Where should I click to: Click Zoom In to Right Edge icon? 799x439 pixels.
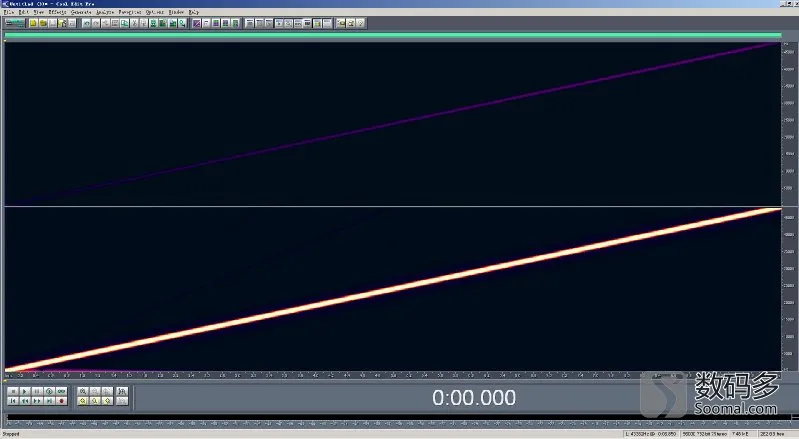(x=107, y=401)
